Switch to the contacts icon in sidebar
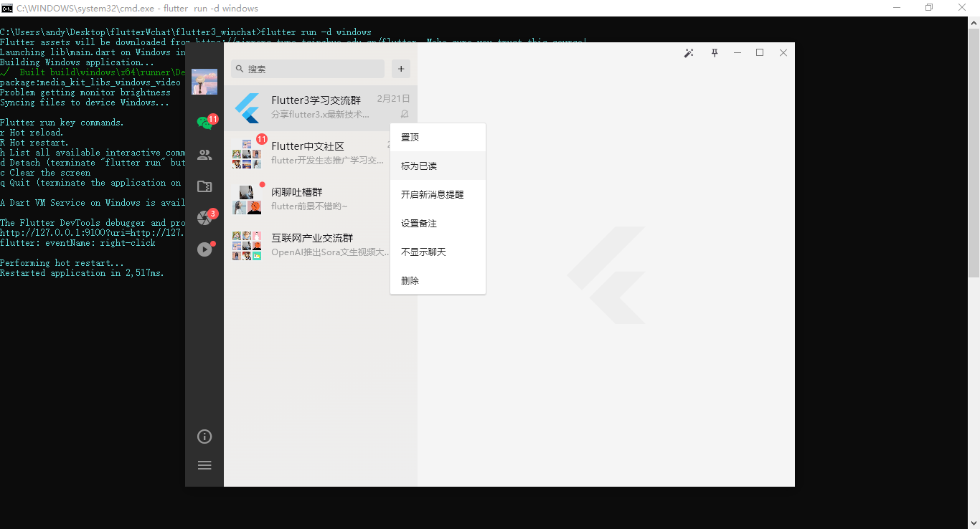 click(204, 155)
